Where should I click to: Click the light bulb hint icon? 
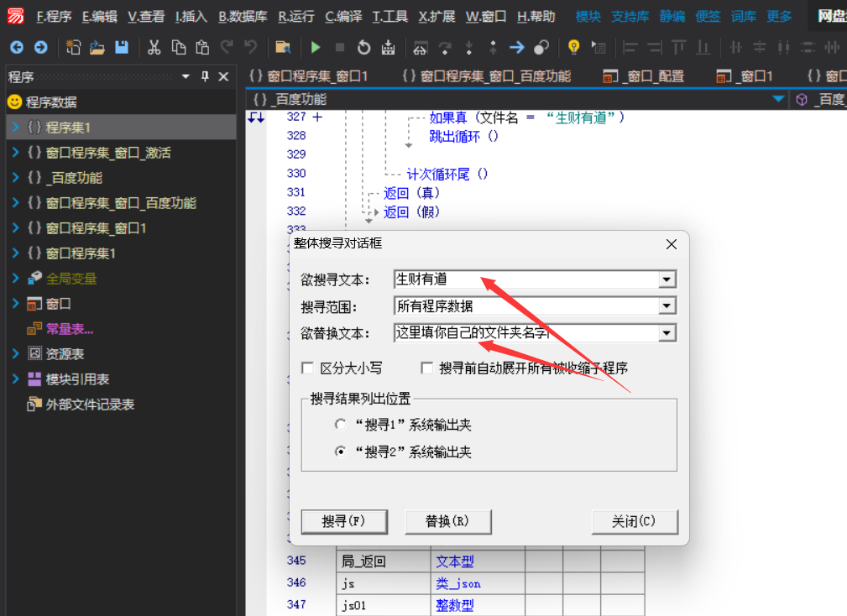[x=573, y=47]
